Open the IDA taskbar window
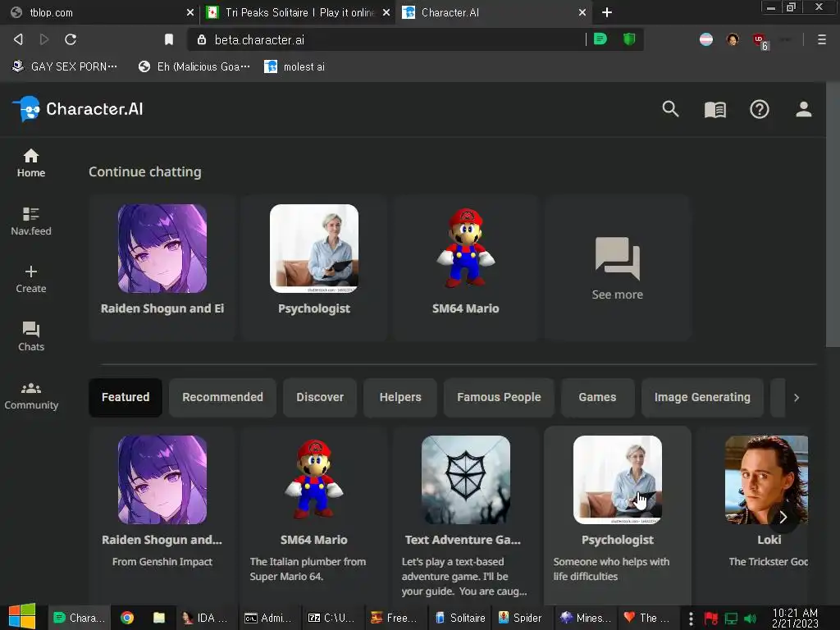The image size is (840, 630). tap(204, 618)
